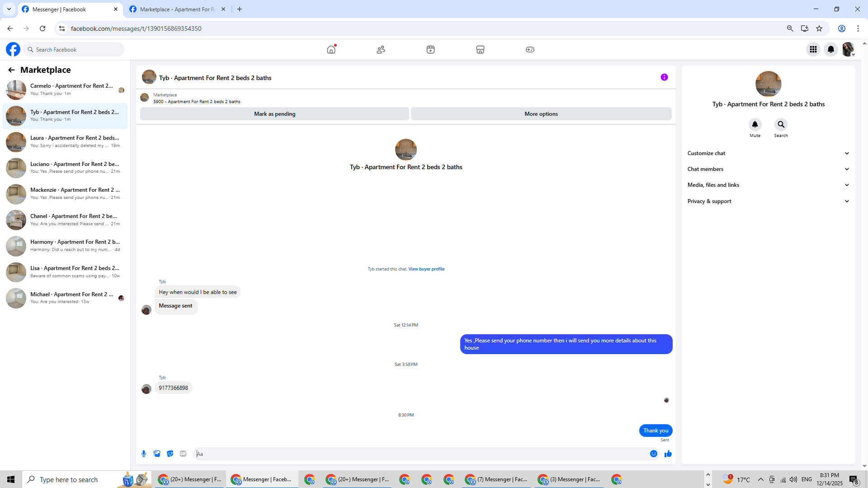The height and width of the screenshot is (488, 868).
Task: Open Michael apartment conversation
Action: click(x=65, y=298)
